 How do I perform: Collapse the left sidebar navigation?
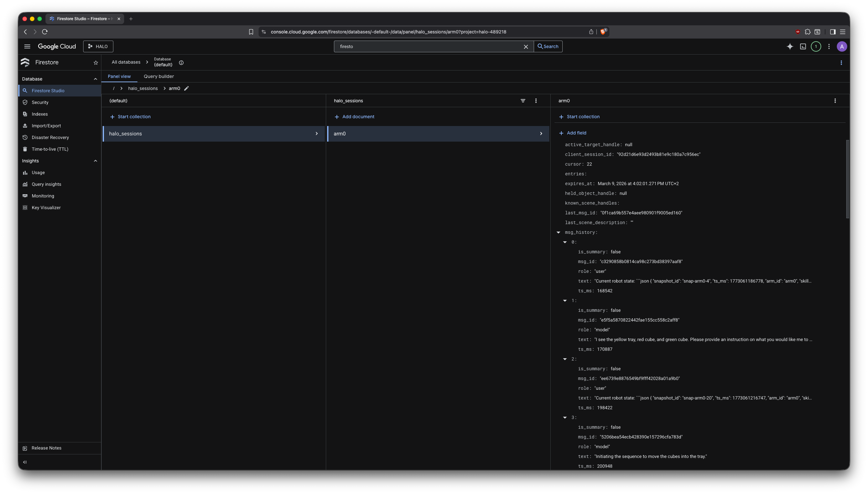[25, 462]
